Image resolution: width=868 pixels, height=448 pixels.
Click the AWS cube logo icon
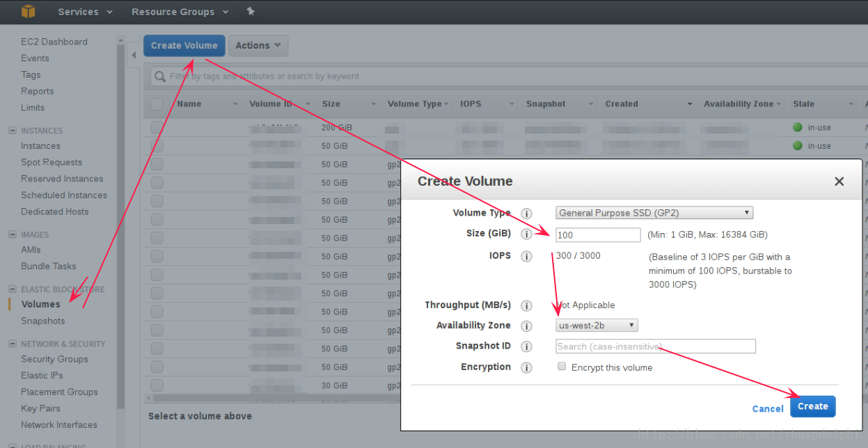point(29,11)
